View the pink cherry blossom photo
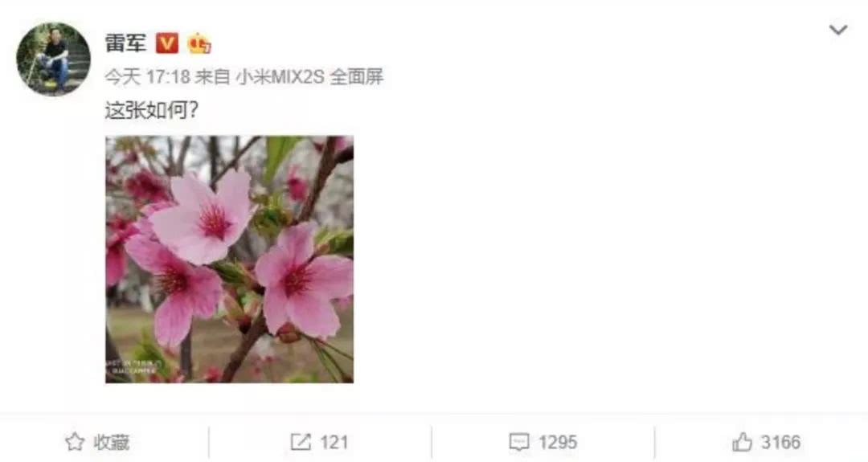The width and height of the screenshot is (868, 462). coord(229,260)
